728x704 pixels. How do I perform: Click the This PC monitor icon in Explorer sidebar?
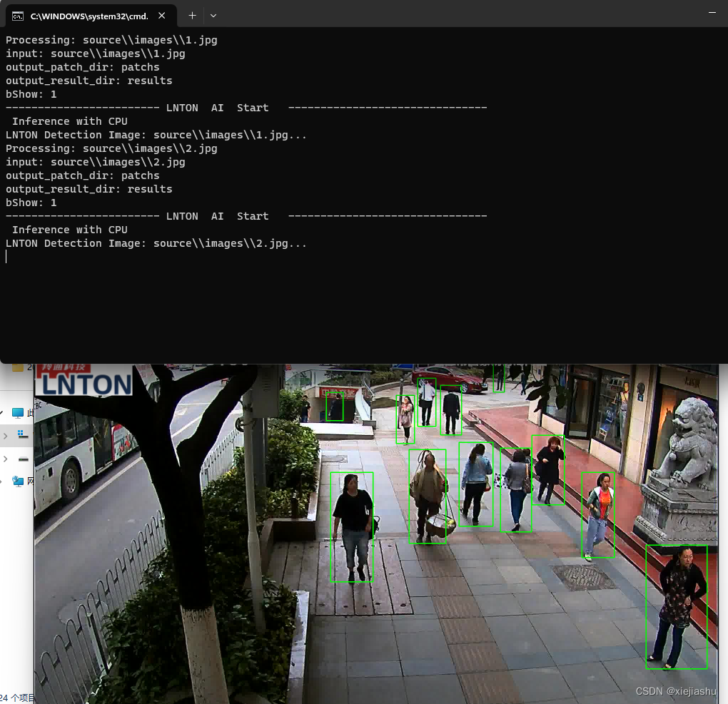coord(18,412)
